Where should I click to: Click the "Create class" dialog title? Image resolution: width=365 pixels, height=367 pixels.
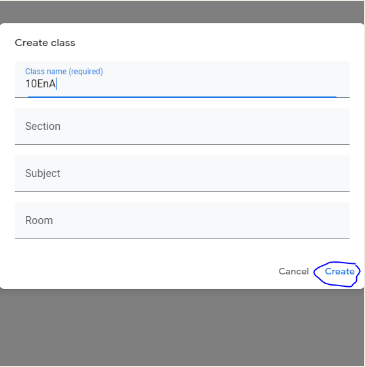coord(45,43)
